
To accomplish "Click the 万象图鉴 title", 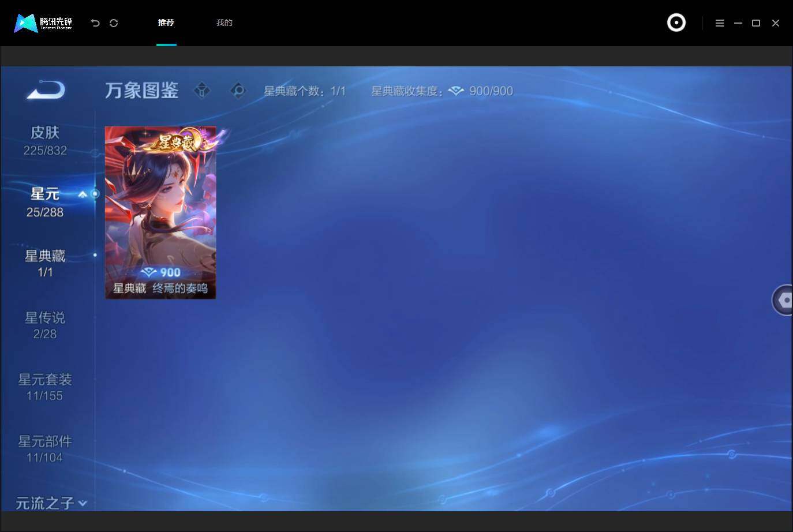I will [142, 91].
